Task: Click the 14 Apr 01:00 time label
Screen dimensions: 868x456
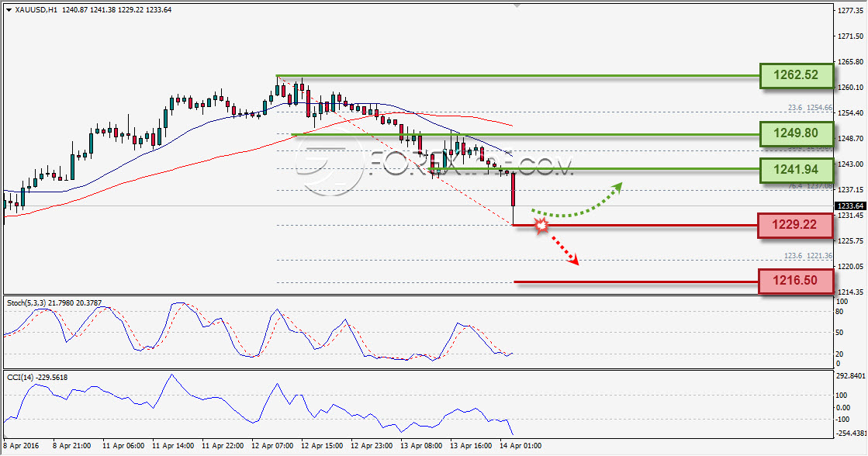Action: pos(521,445)
